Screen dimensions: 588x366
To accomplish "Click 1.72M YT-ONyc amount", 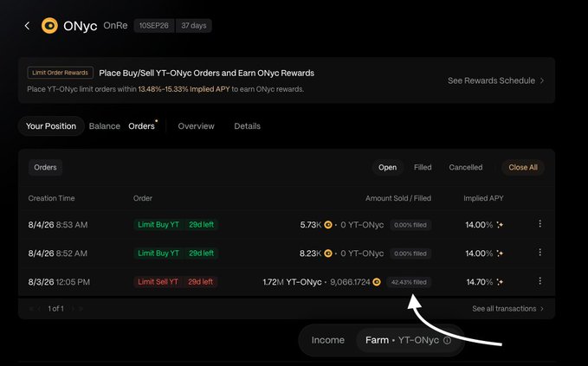I will 292,282.
